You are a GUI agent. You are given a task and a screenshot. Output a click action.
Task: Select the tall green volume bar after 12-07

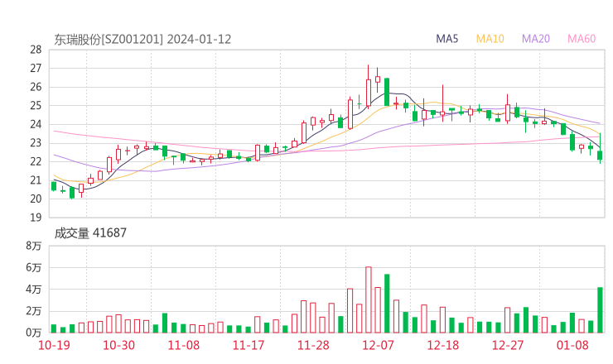387,304
